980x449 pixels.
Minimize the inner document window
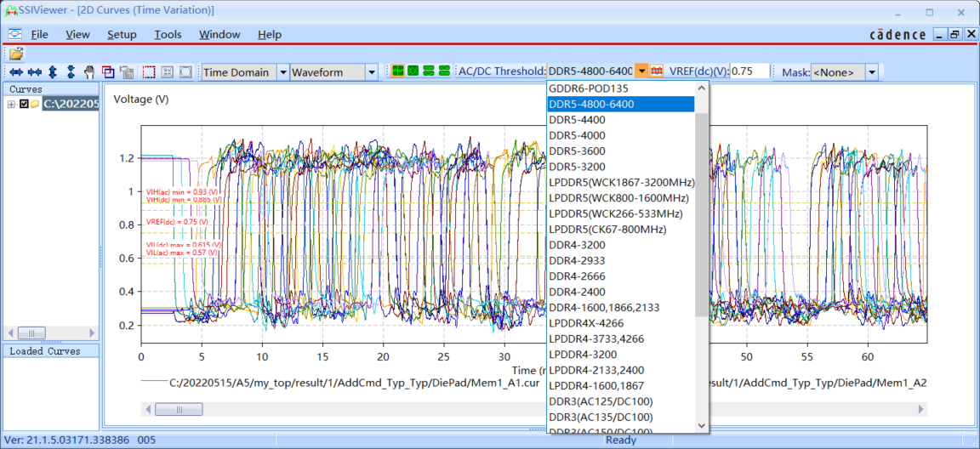click(940, 35)
